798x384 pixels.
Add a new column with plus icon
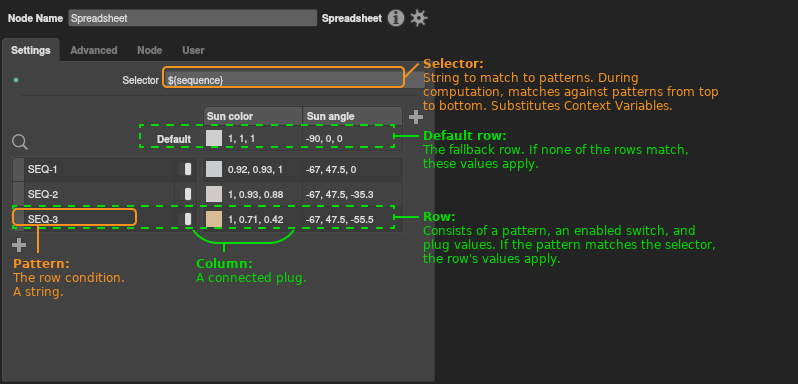click(x=416, y=117)
